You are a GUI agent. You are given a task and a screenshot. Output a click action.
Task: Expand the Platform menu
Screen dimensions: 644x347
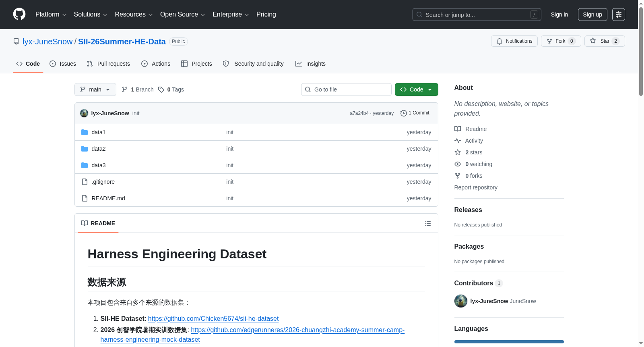coord(51,15)
